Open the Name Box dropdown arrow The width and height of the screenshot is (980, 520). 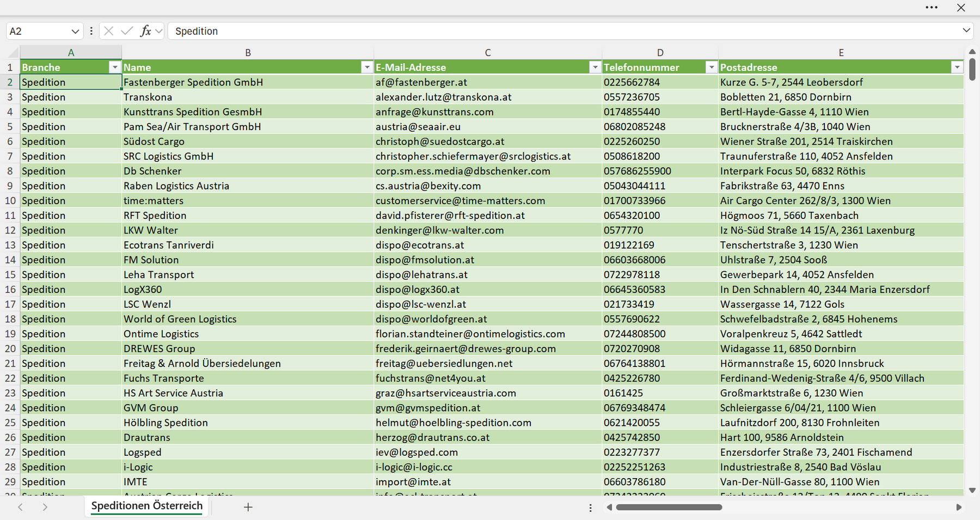click(x=75, y=32)
